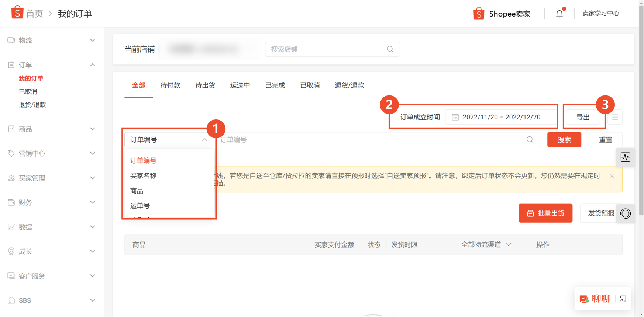Switch to the 全部 tab
Viewport: 644px width, 317px height.
pyautogui.click(x=139, y=86)
